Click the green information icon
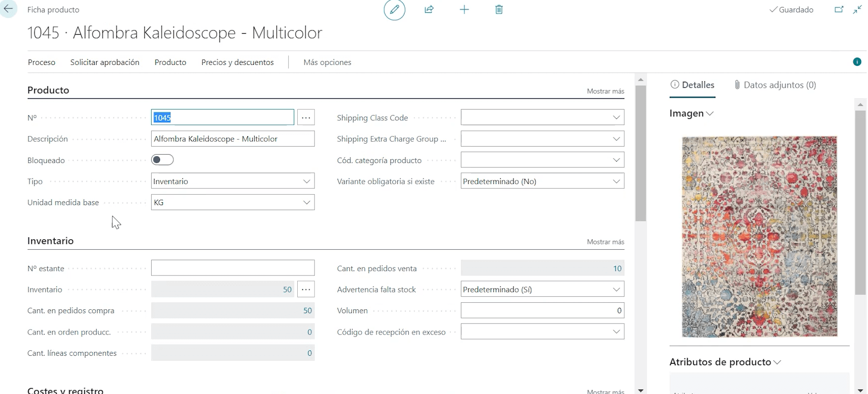The height and width of the screenshot is (394, 868). click(x=857, y=62)
